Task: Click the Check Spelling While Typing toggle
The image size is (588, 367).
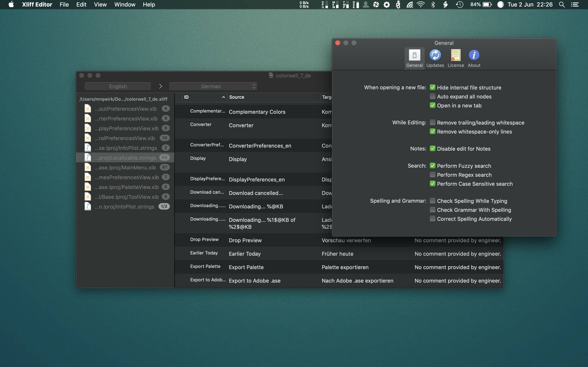Action: point(432,201)
